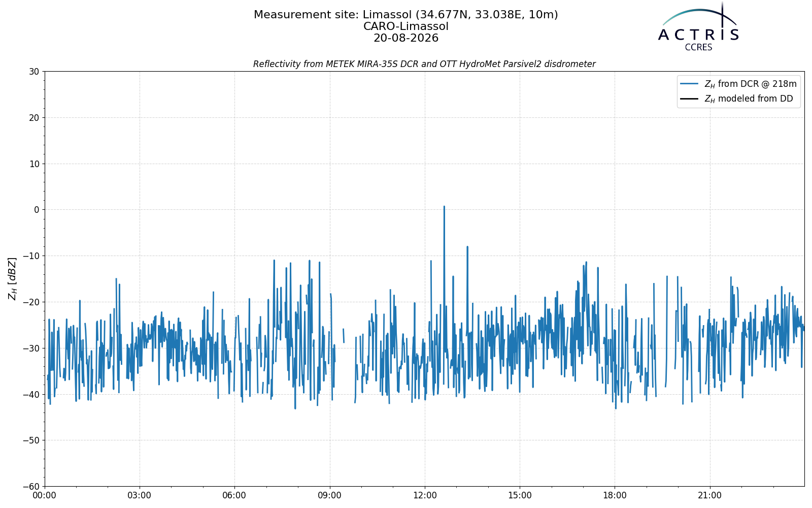Select the date '20-08-2026' in the title
The width and height of the screenshot is (812, 508).
click(406, 38)
